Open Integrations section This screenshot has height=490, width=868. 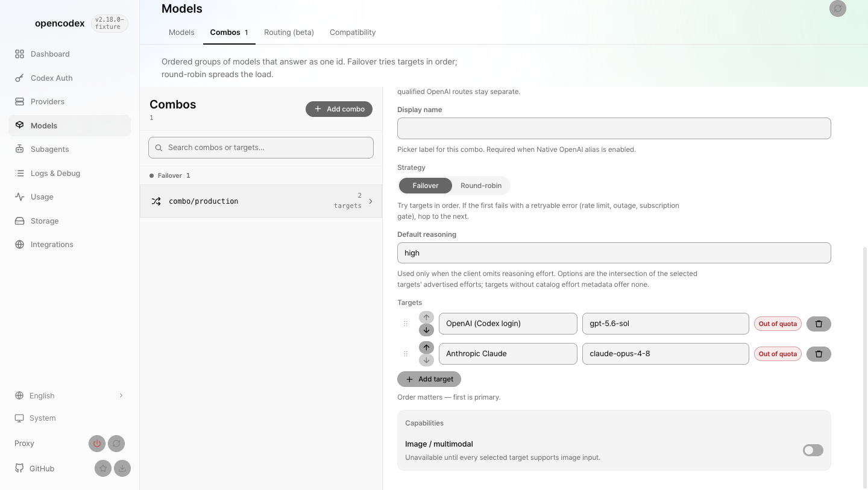(69, 244)
